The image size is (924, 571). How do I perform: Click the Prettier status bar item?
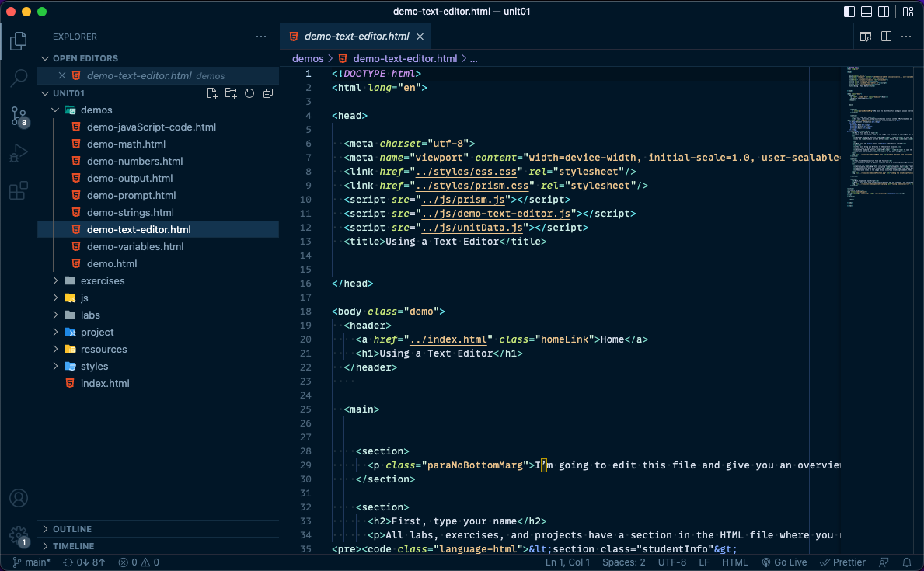(x=842, y=562)
